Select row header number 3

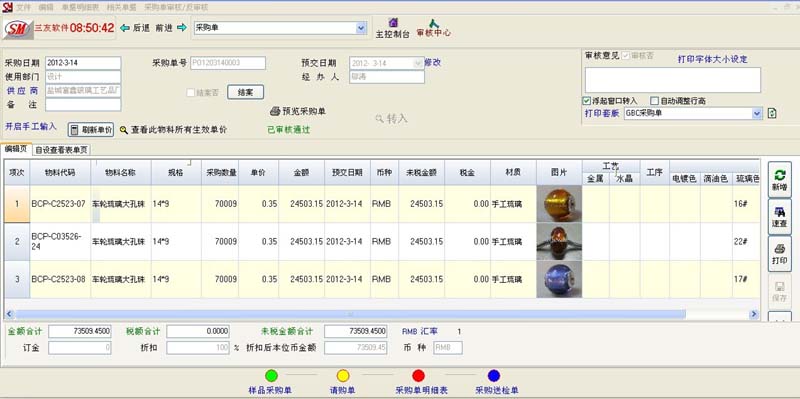[x=17, y=280]
